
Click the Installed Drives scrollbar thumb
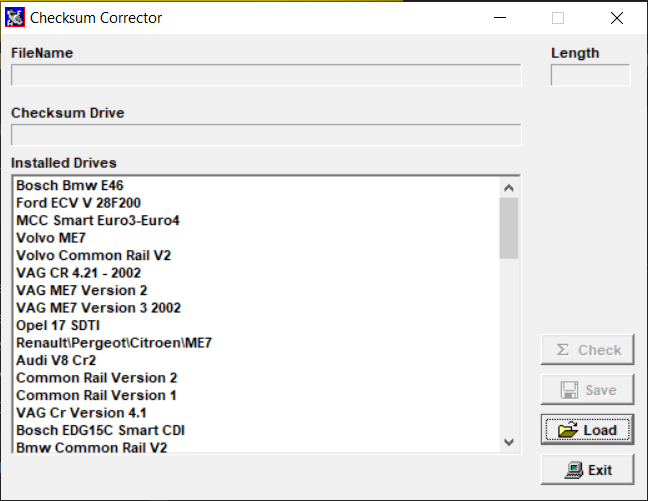click(x=509, y=228)
